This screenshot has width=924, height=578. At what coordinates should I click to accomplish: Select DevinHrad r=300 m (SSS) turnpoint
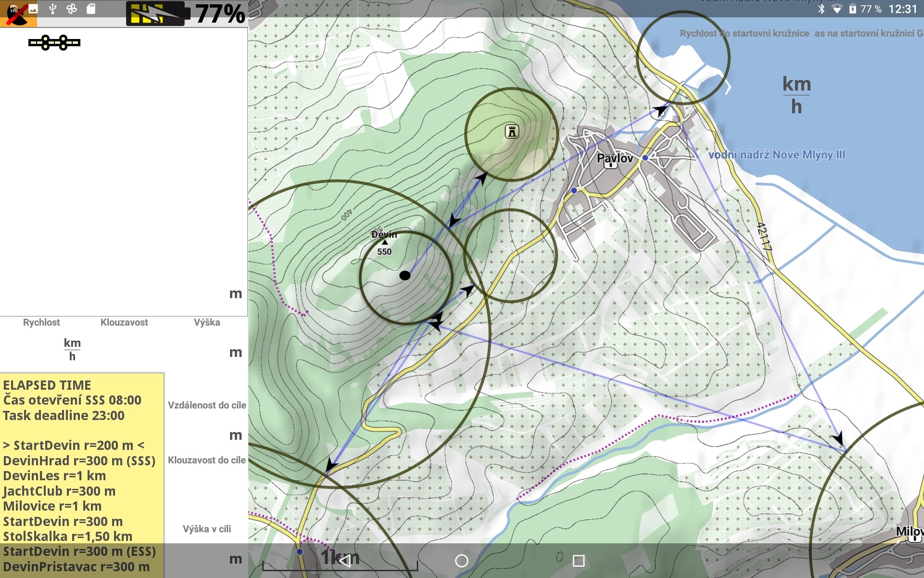(x=79, y=460)
